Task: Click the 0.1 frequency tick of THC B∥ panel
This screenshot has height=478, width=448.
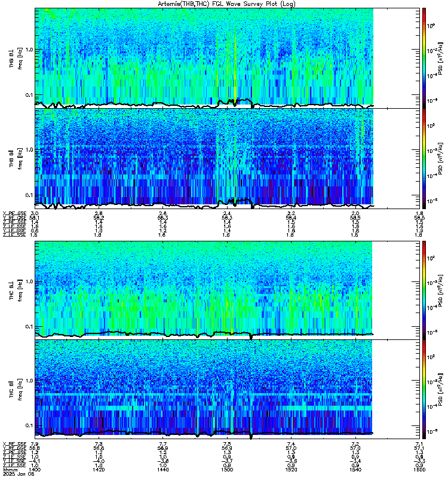Action: pyautogui.click(x=29, y=425)
